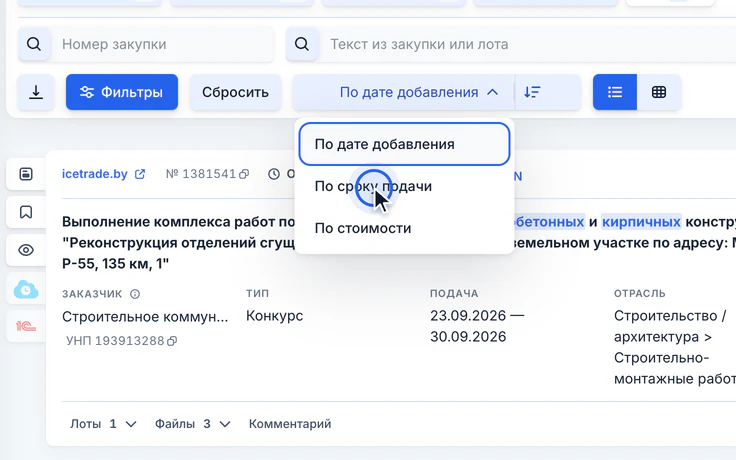Click highlighted word кирпичных
The image size is (736, 460).
click(x=641, y=222)
